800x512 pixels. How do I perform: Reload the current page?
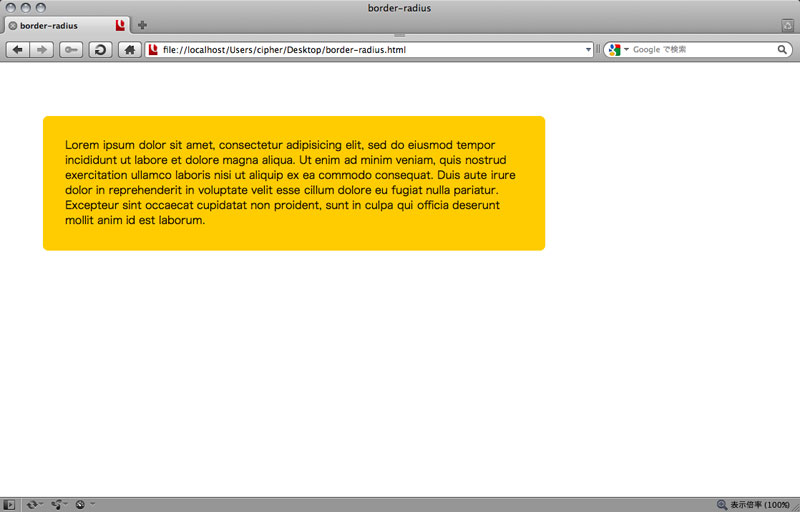(x=101, y=49)
